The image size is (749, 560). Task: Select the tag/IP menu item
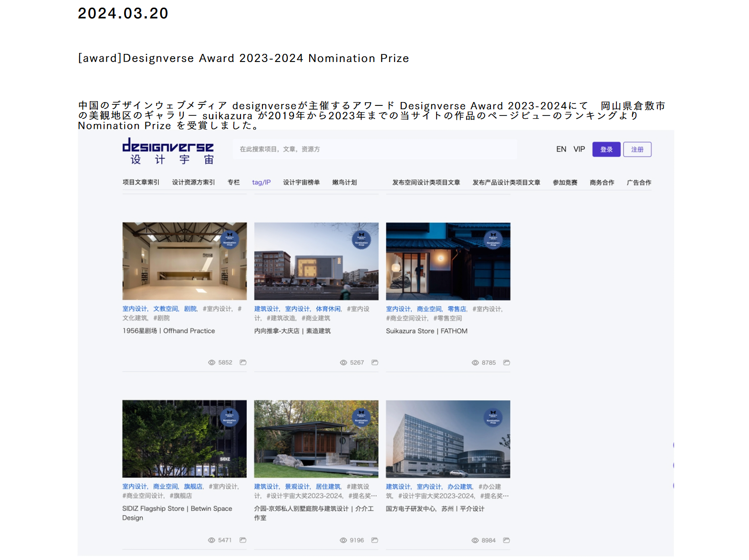point(261,182)
